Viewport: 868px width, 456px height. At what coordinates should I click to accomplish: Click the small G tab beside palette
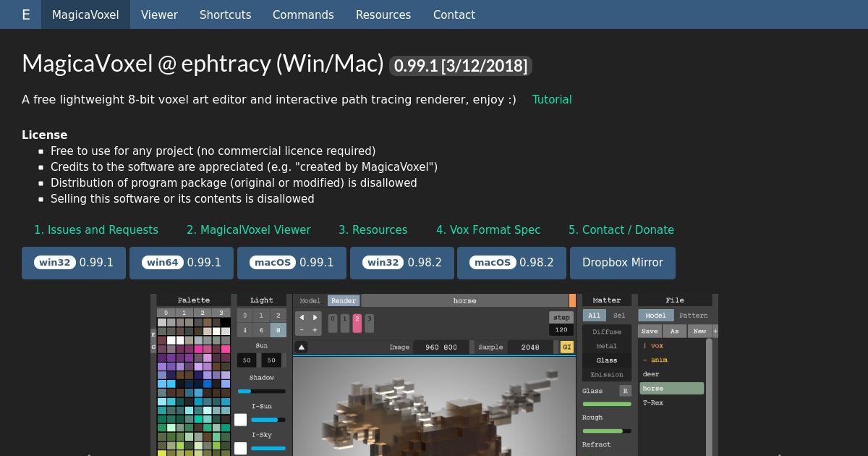(153, 347)
